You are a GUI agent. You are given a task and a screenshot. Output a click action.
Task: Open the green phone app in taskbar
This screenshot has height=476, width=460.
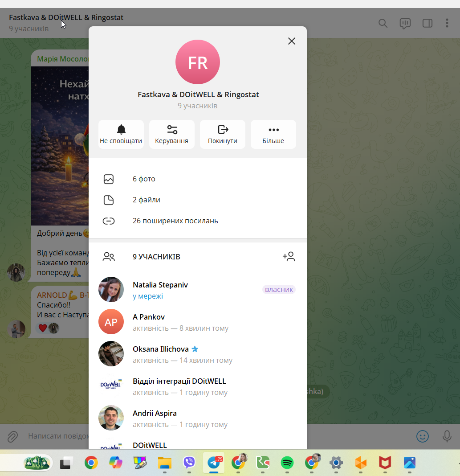click(263, 463)
